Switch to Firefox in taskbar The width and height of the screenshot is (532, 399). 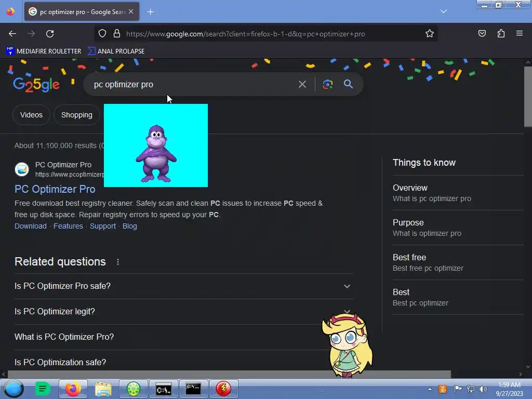(73, 389)
